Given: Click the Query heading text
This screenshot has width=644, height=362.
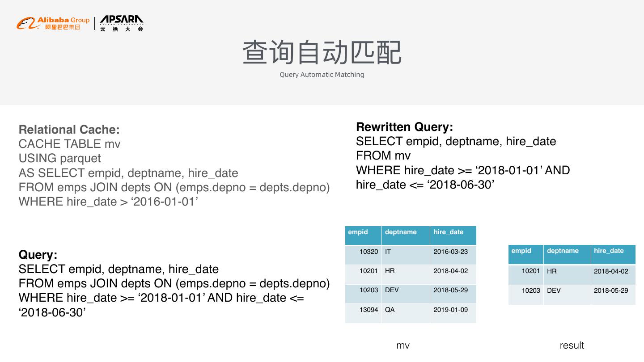Looking at the screenshot, I should pyautogui.click(x=38, y=255).
